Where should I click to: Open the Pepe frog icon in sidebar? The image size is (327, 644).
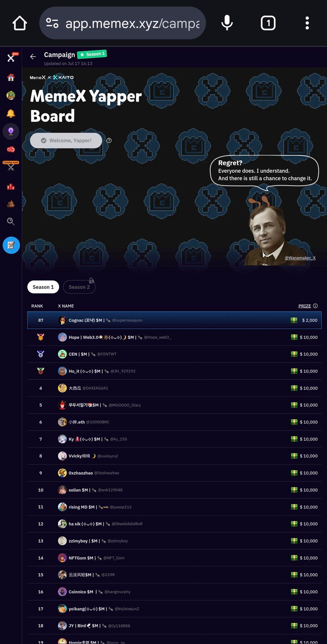[11, 95]
